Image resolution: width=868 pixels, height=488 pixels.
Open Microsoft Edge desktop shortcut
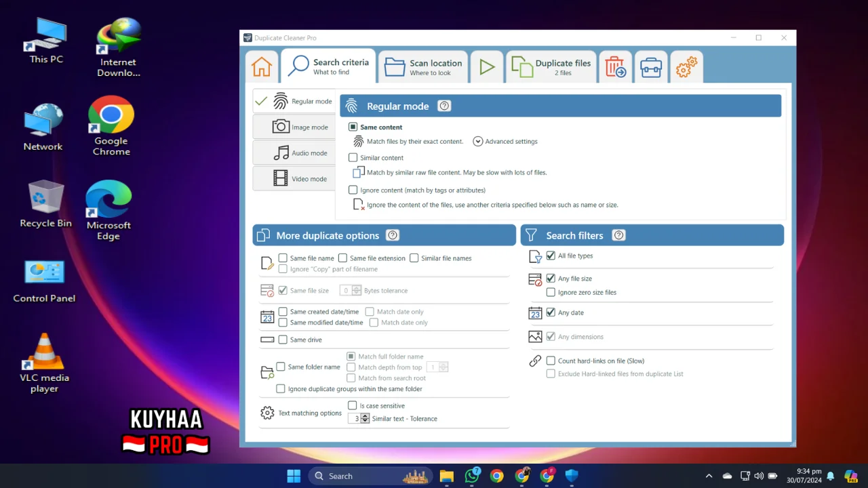108,211
